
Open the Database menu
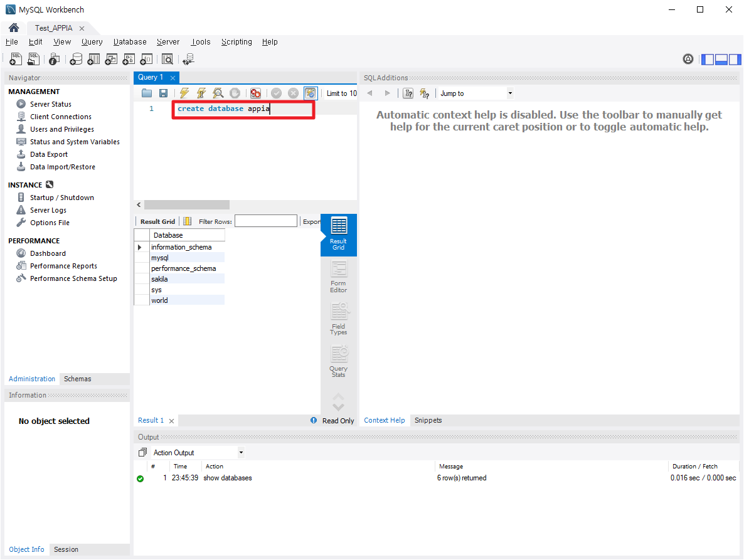click(x=130, y=42)
